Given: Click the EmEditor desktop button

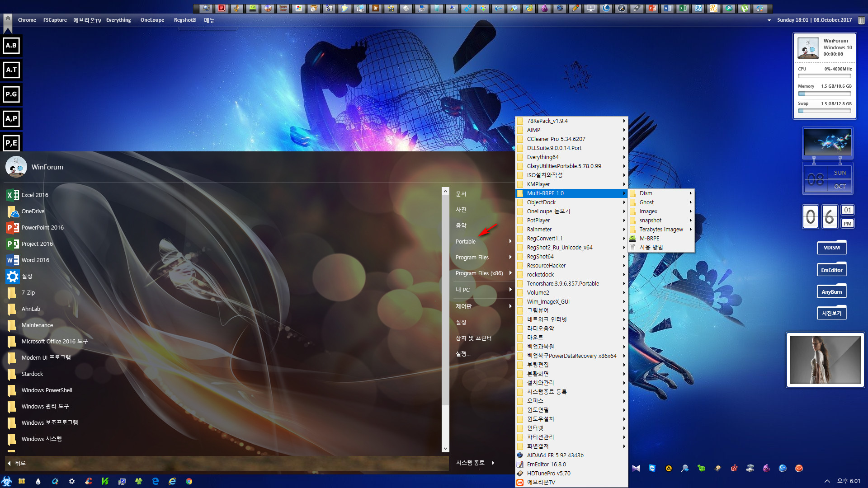Looking at the screenshot, I should click(x=832, y=270).
